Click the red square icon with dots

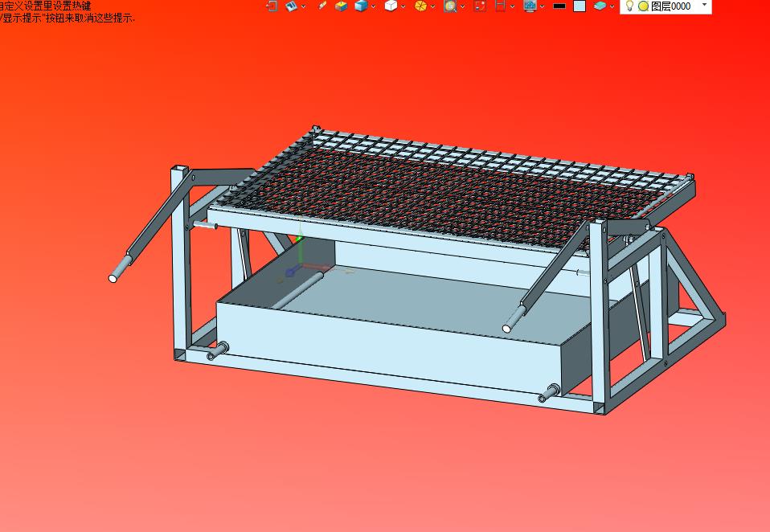(x=480, y=6)
